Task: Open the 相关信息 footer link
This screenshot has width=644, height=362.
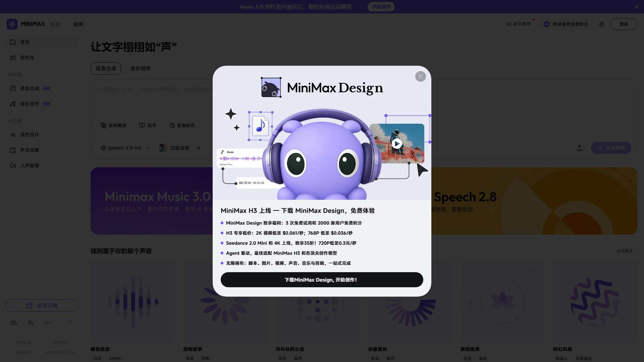Action: click(23, 343)
